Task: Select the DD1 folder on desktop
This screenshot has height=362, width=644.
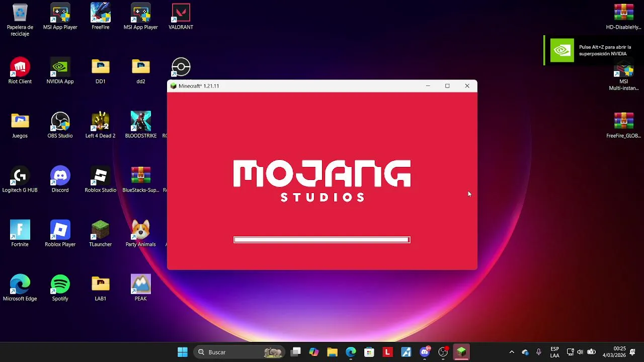Action: 101,71
